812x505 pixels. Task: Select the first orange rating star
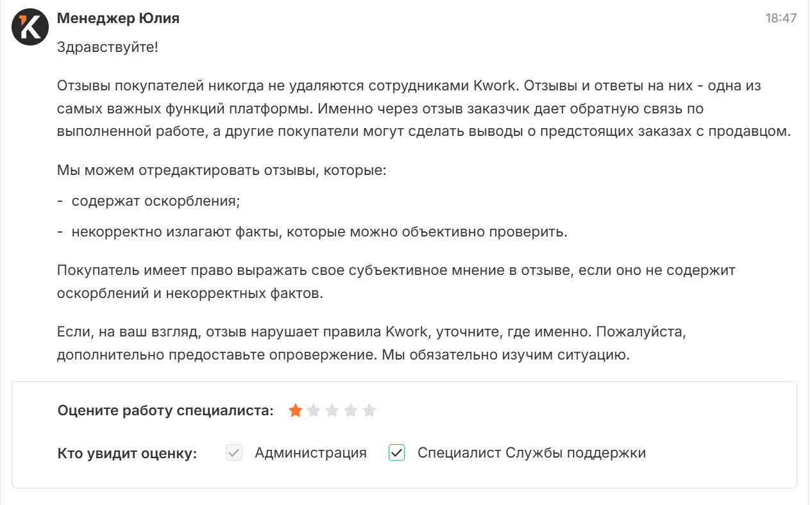click(295, 411)
